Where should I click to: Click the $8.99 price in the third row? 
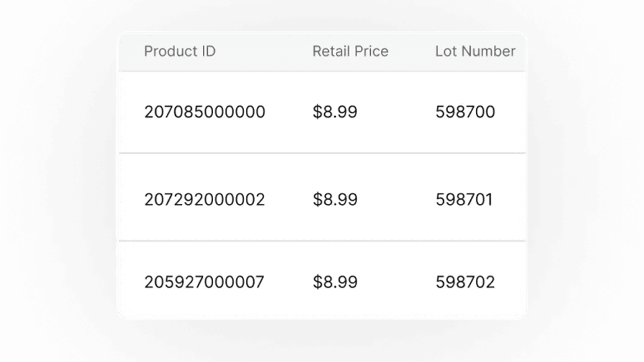click(x=335, y=282)
